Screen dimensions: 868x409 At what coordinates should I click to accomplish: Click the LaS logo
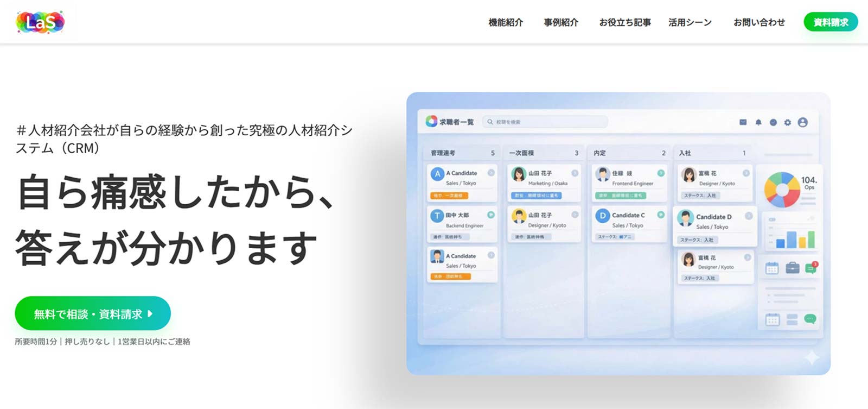41,22
